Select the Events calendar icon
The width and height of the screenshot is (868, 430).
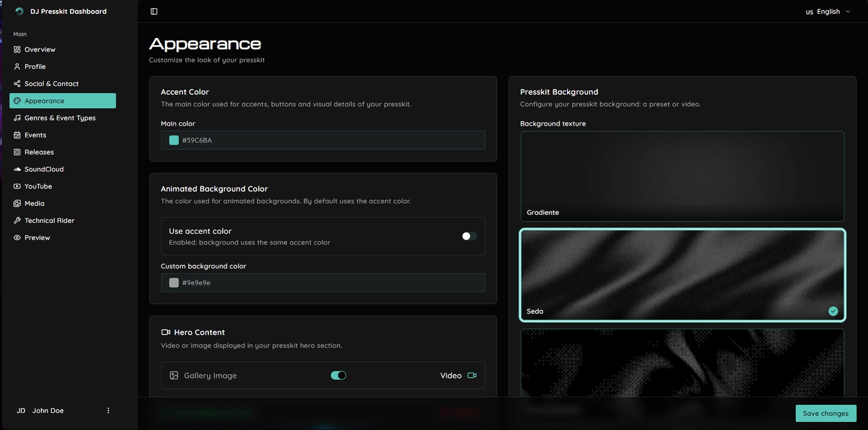tap(17, 135)
